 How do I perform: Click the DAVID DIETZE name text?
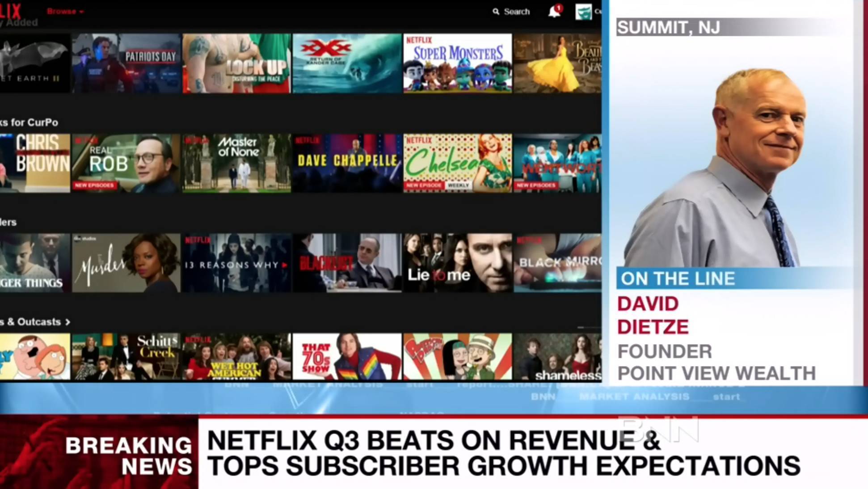pyautogui.click(x=653, y=316)
